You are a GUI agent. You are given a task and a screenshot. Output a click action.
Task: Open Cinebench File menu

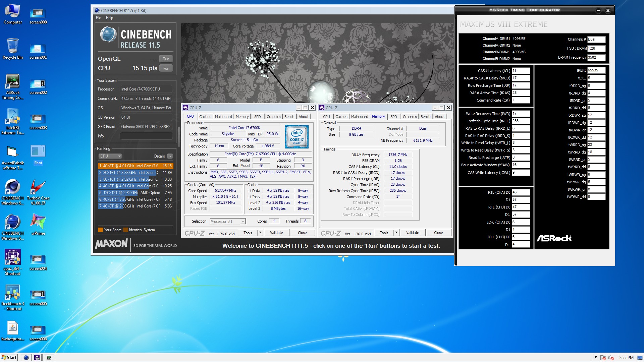(x=98, y=18)
